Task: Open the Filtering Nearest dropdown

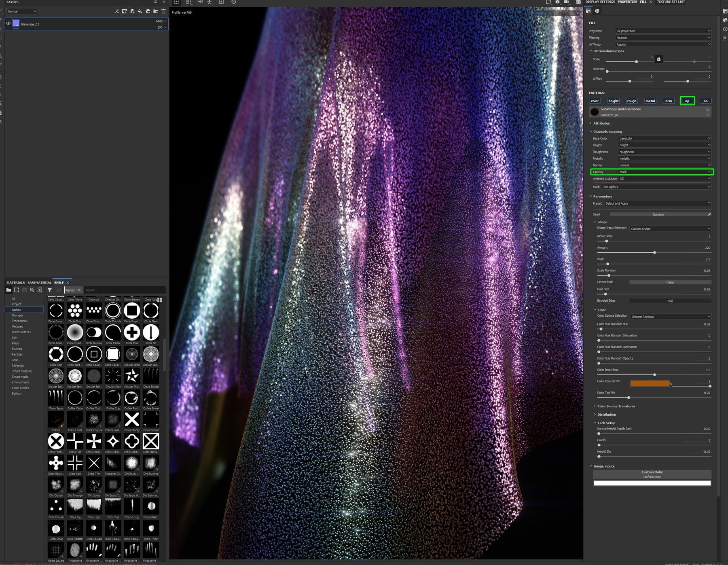Action: 663,38
